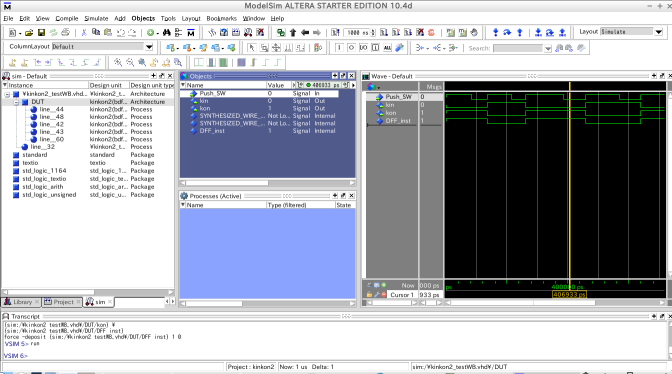The image size is (672, 374).
Task: Collapse the kinkon2_testWB.vhd tree node
Action: tap(7, 94)
